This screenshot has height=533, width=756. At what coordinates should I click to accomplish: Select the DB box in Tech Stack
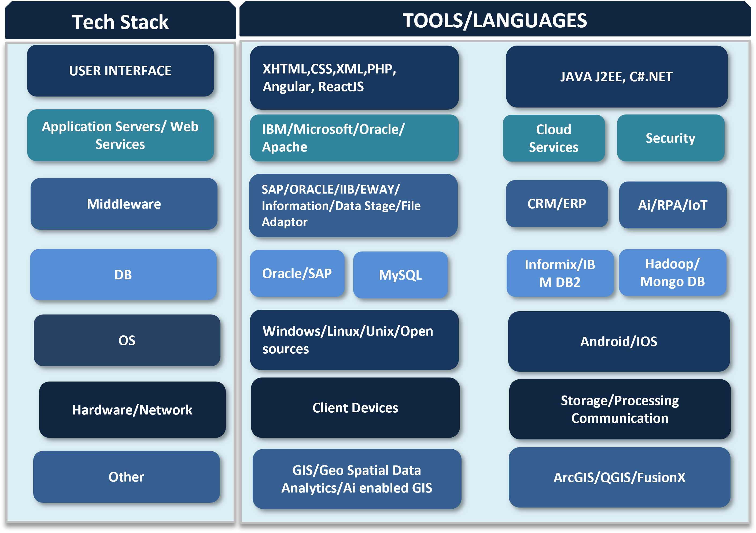(x=123, y=275)
